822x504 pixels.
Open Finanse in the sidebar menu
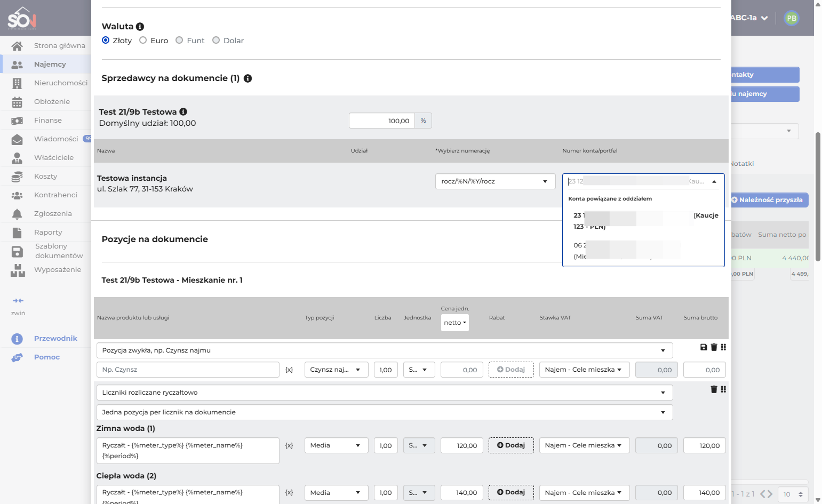pos(48,121)
